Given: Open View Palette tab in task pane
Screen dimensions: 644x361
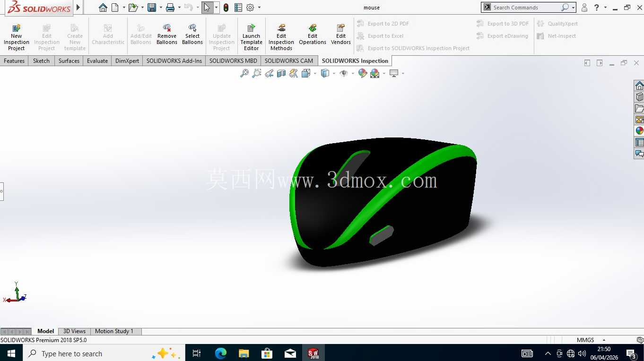Looking at the screenshot, I should pos(639,120).
